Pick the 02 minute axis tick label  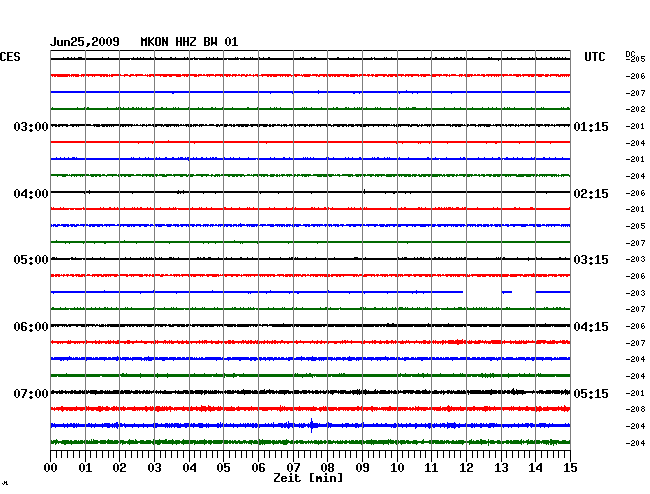119,468
